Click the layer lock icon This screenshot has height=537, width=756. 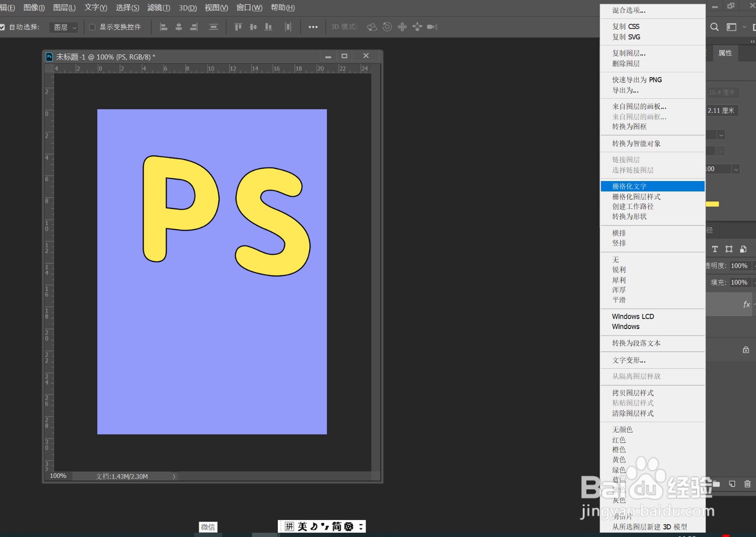(x=746, y=350)
